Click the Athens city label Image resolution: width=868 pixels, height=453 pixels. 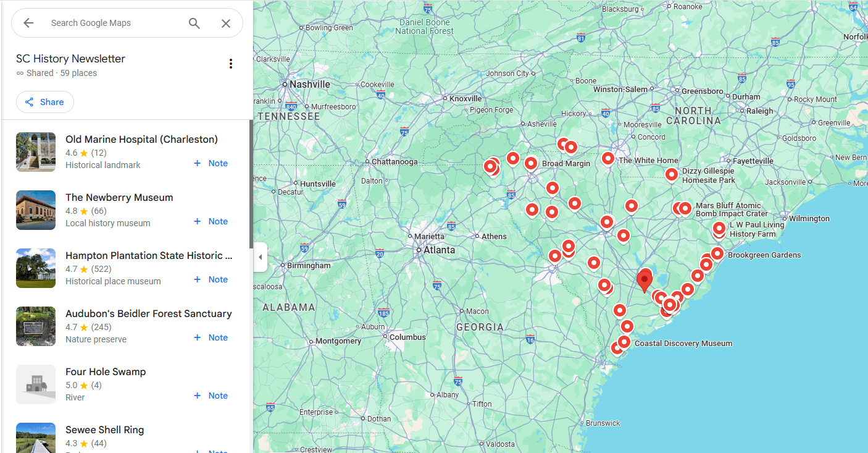[494, 237]
